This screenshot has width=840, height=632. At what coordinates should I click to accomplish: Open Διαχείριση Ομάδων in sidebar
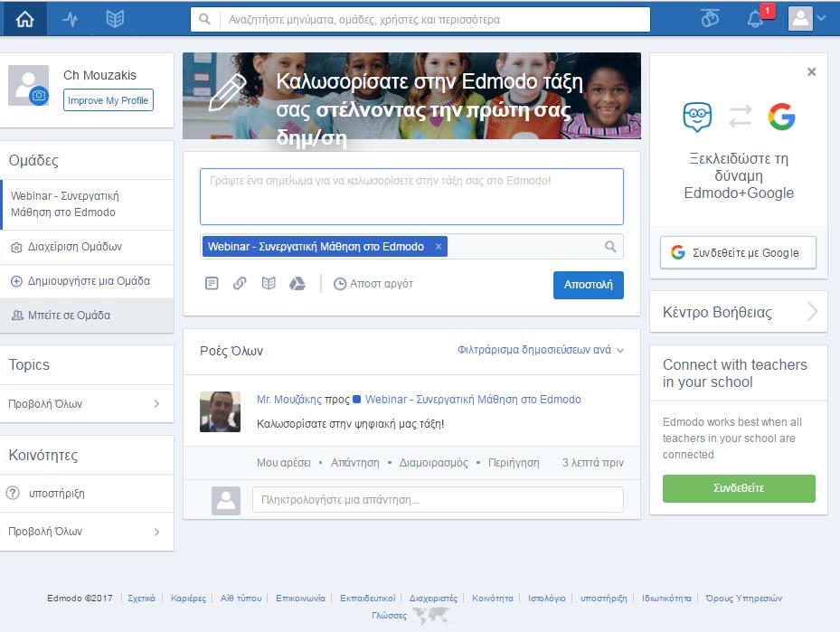[x=87, y=247]
